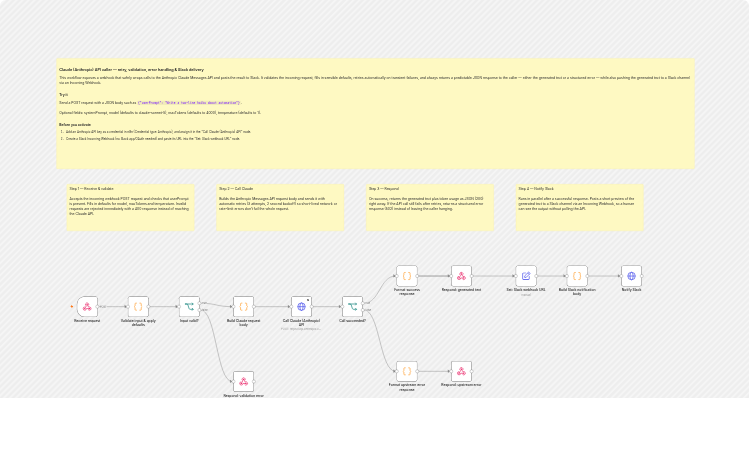
Task: Click the false output handle of Call succeeded?
Action: coord(364,310)
